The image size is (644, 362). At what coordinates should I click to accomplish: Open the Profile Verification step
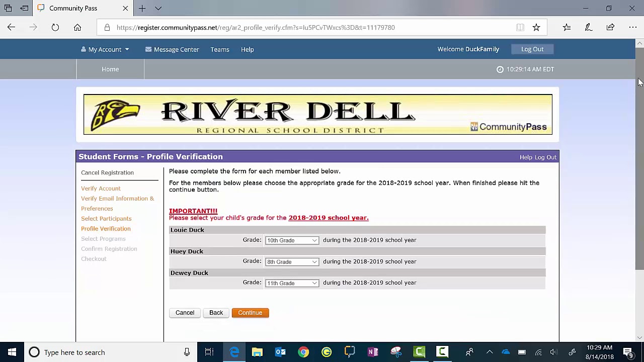[x=106, y=229]
